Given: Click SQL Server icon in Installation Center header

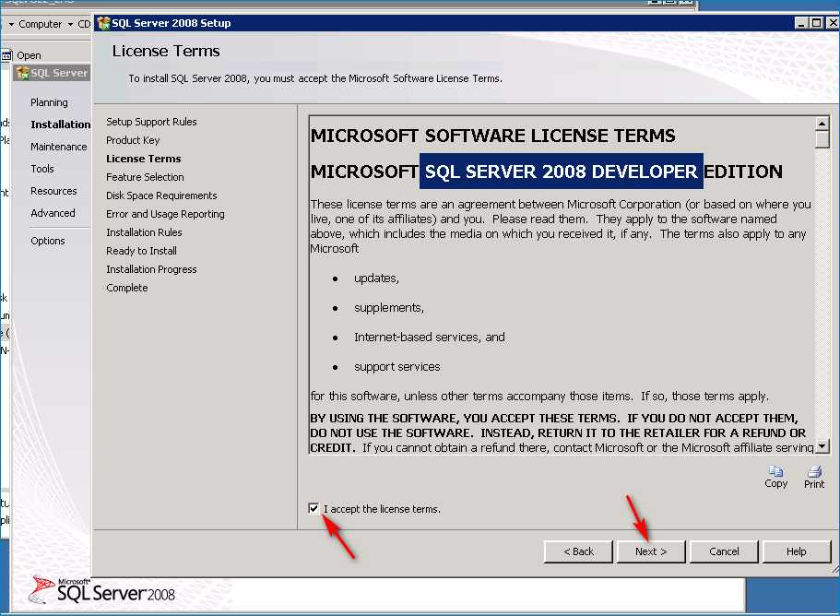Looking at the screenshot, I should tap(22, 73).
